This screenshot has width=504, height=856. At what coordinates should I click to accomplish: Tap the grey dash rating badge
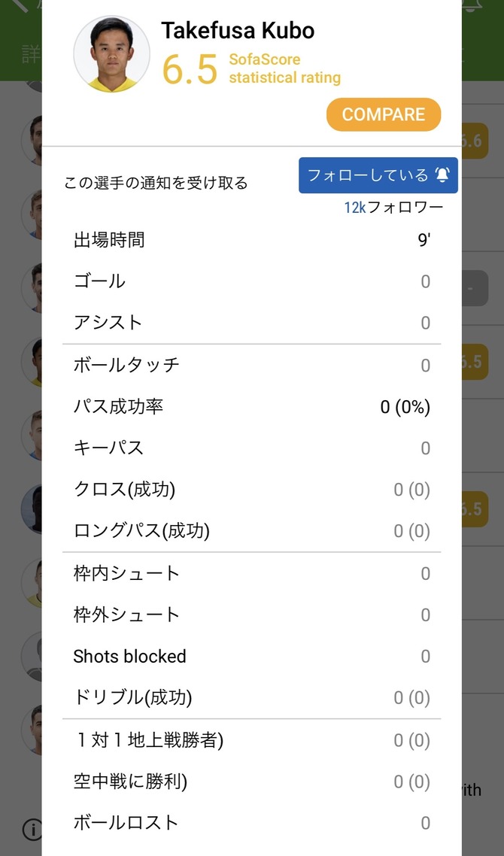click(475, 287)
